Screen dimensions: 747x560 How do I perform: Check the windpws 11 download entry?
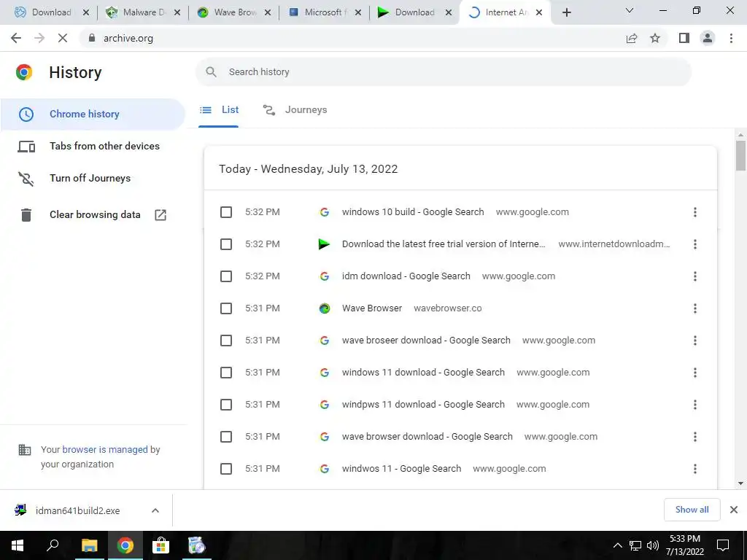pyautogui.click(x=226, y=405)
